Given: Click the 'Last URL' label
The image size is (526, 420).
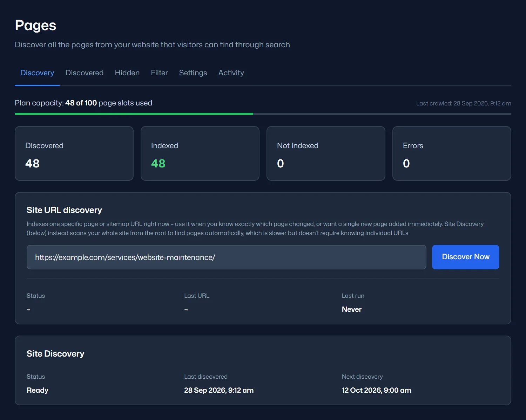Looking at the screenshot, I should pos(197,296).
